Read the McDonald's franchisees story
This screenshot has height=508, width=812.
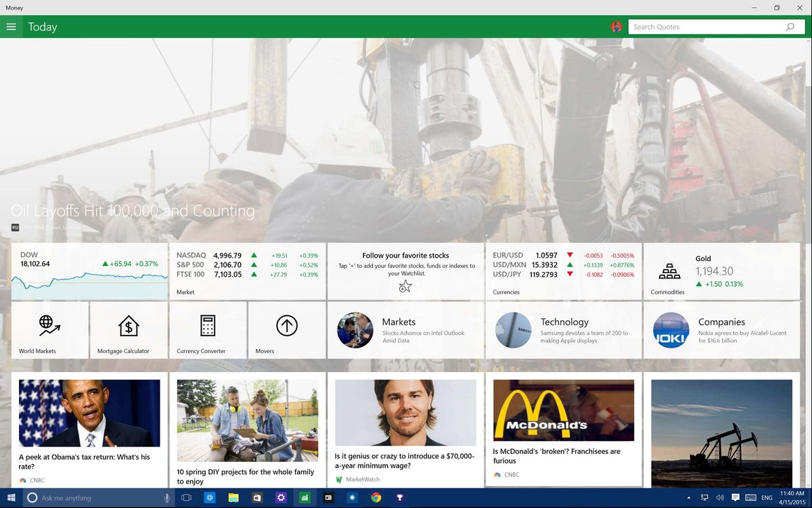(564, 423)
